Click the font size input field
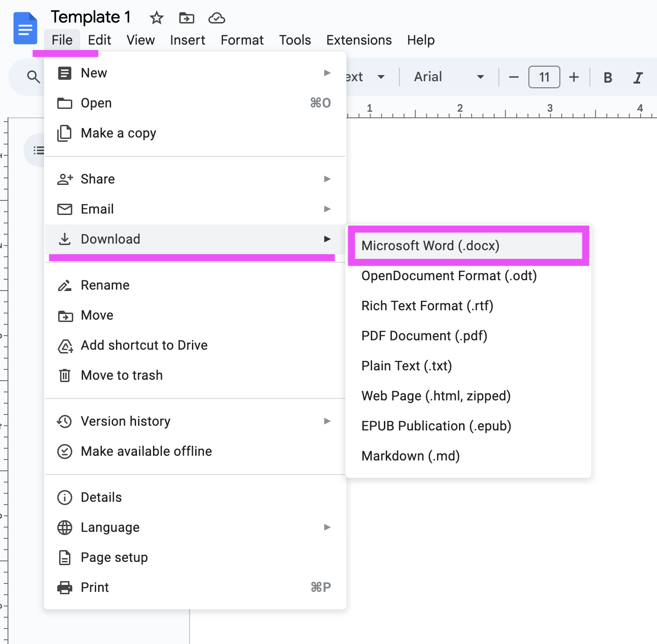The height and width of the screenshot is (644, 657). pyautogui.click(x=544, y=77)
